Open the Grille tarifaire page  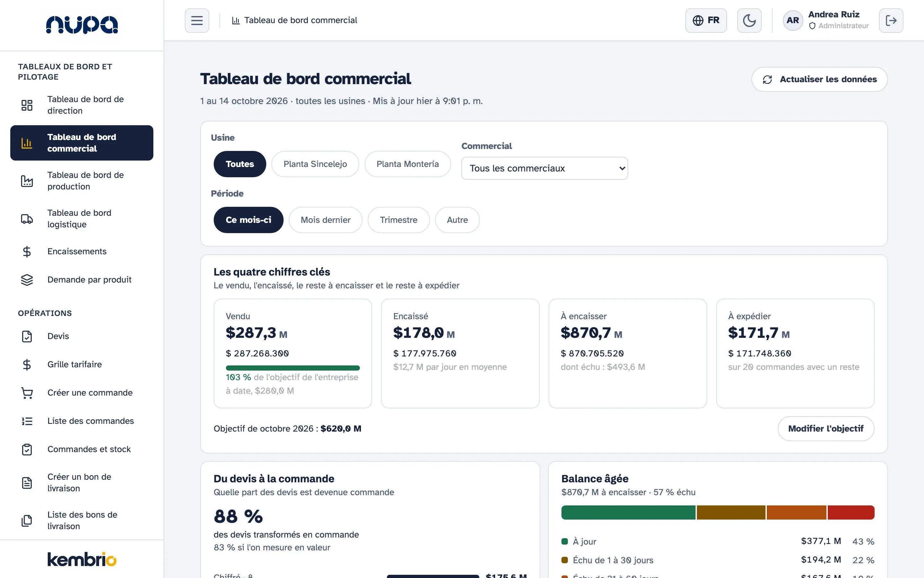[82, 365]
